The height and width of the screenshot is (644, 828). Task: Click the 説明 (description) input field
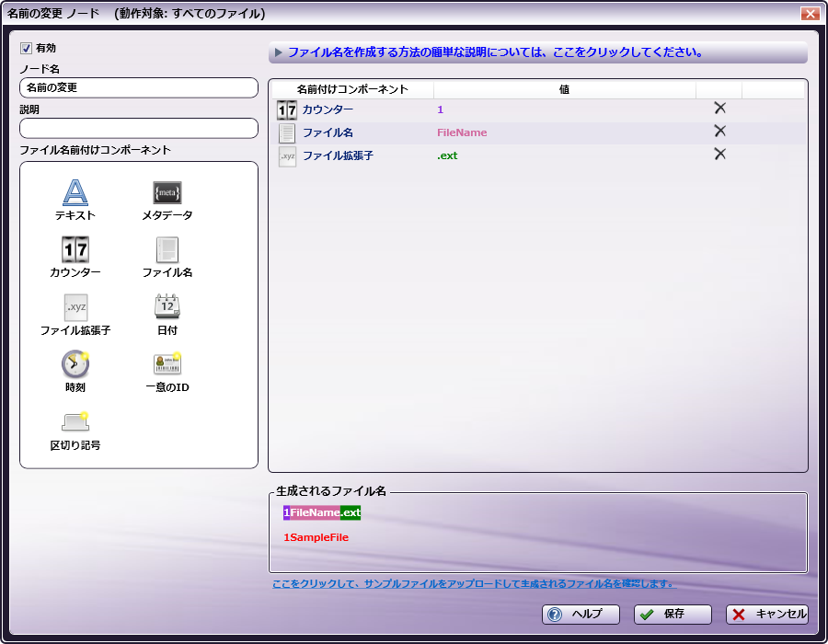coord(139,128)
